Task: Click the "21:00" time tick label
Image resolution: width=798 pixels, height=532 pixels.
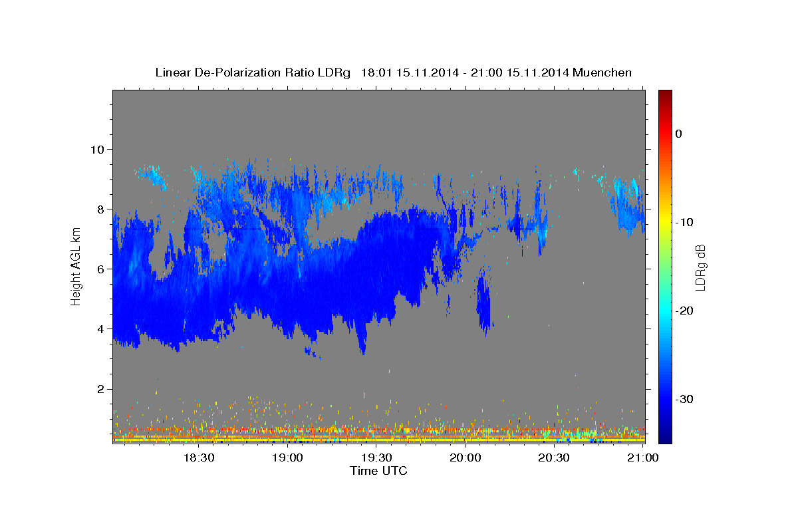Action: (x=642, y=458)
